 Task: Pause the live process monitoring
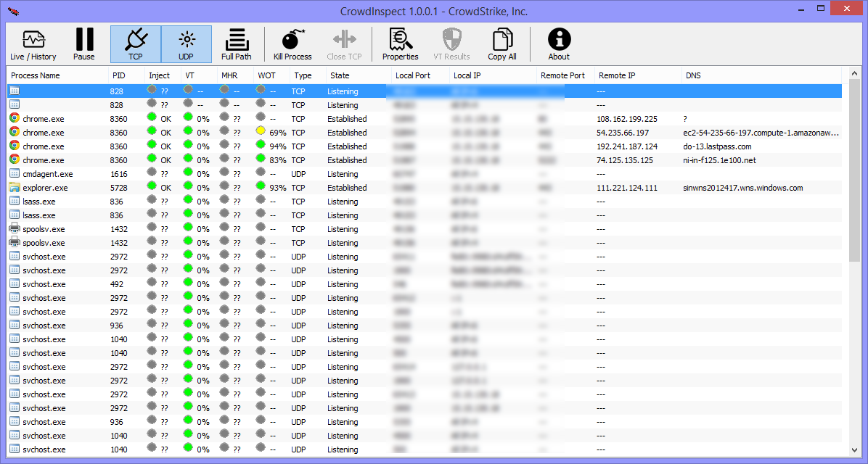pos(84,44)
